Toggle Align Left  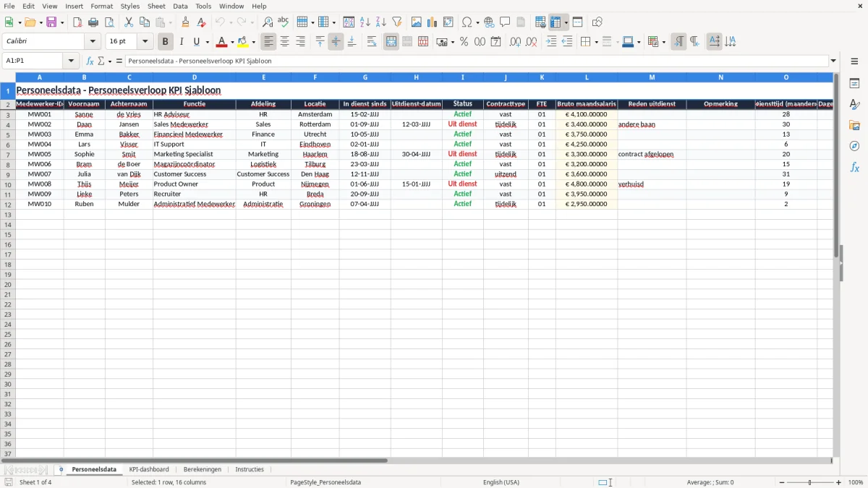269,42
